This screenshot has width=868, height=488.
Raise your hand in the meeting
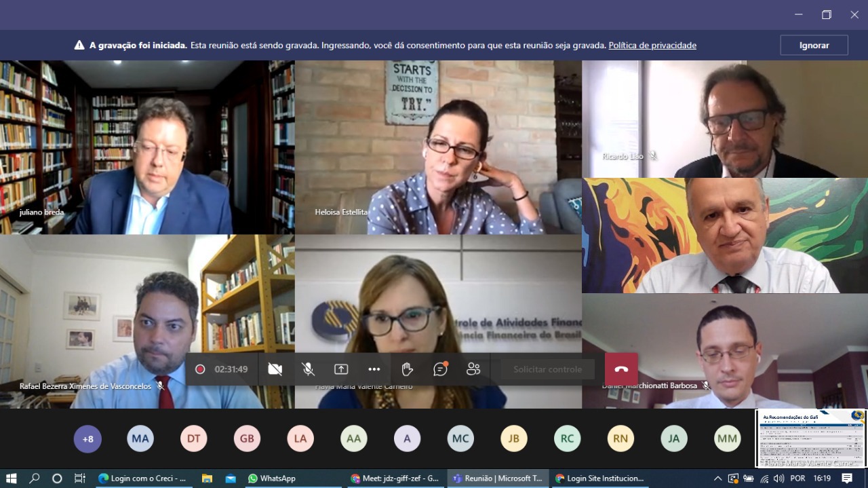tap(407, 369)
